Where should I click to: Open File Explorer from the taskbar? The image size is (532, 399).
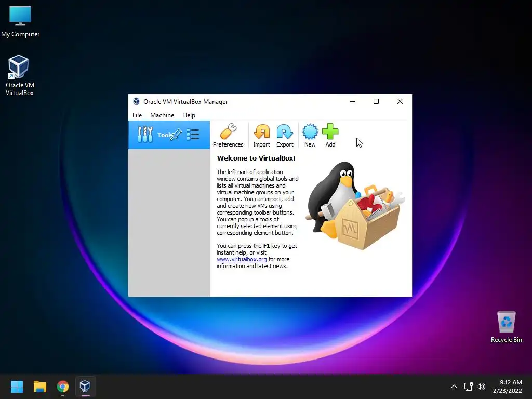(x=39, y=387)
